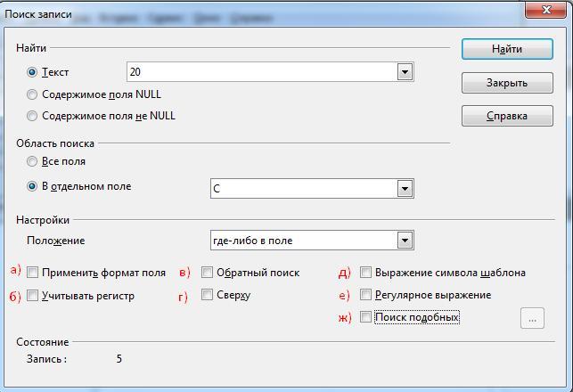Viewport: 573px width, 392px height.
Task: Click the Закрыть button
Action: (507, 83)
